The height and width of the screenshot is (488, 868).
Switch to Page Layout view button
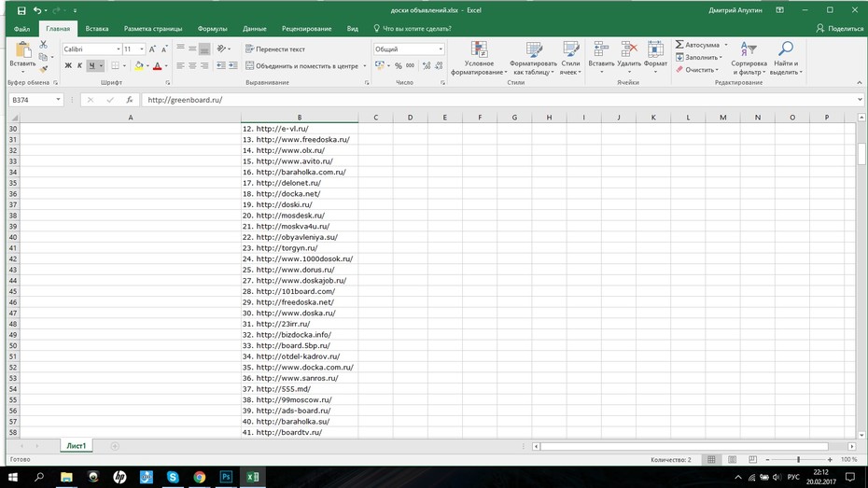[732, 460]
